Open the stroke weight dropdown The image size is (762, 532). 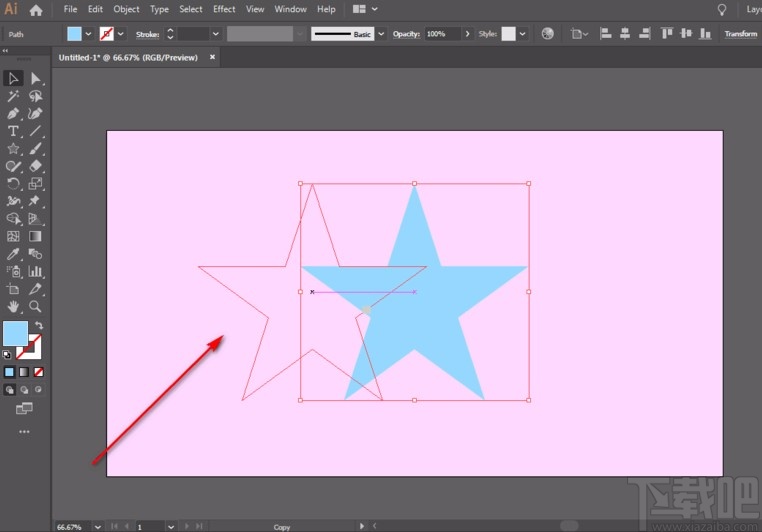216,34
